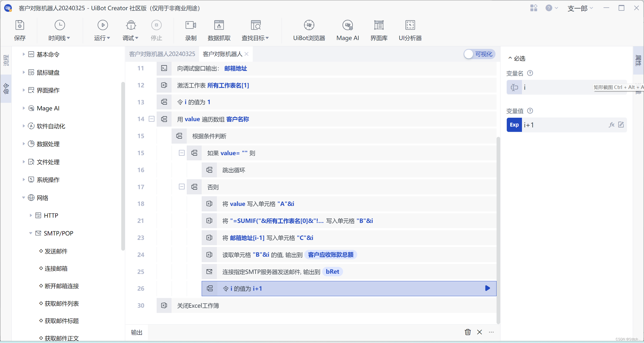Viewport: 644px width, 343px height.
Task: Click the help question mark icon
Action: [x=549, y=8]
